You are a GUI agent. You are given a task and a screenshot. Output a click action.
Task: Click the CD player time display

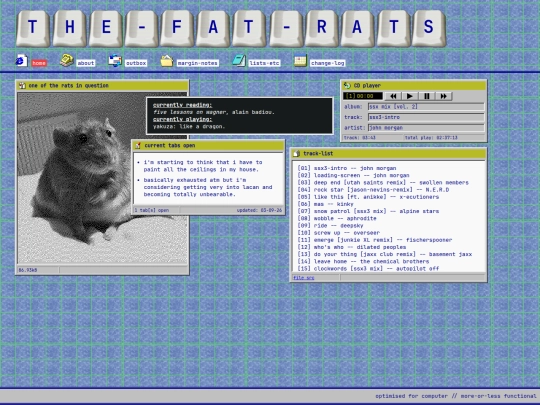pyautogui.click(x=363, y=96)
